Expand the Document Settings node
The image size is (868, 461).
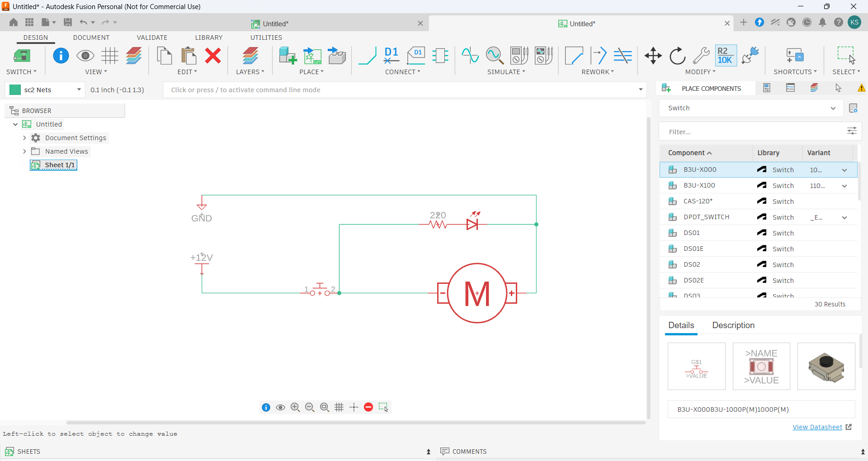point(24,138)
